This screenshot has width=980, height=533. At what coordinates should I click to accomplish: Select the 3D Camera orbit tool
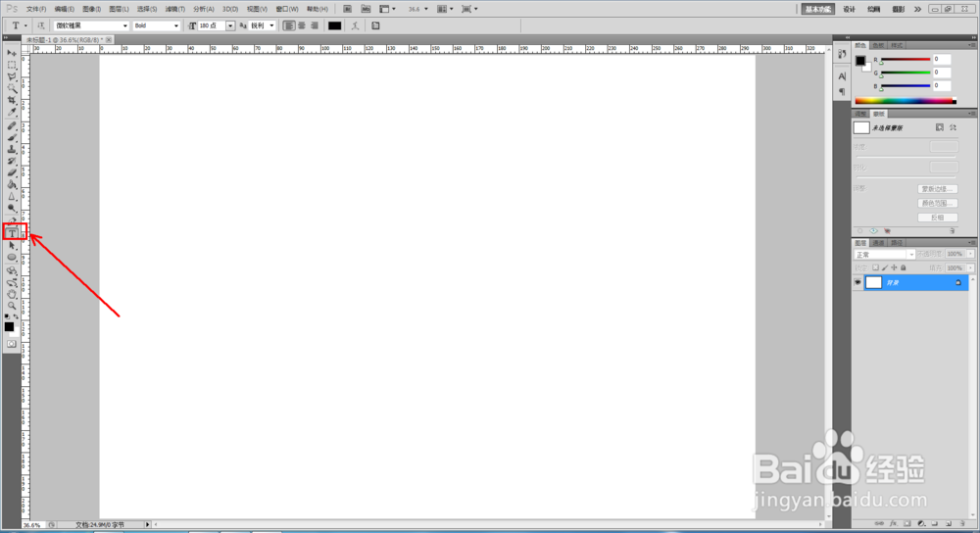(11, 282)
